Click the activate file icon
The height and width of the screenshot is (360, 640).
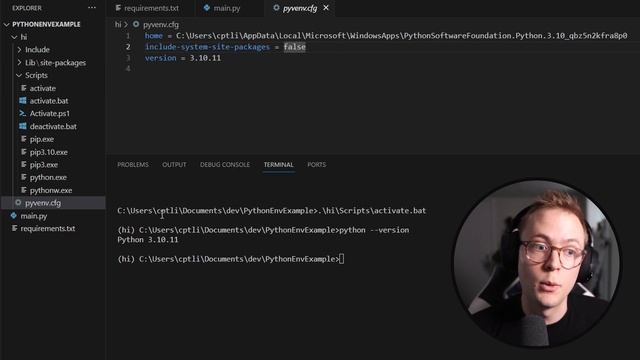(23, 88)
